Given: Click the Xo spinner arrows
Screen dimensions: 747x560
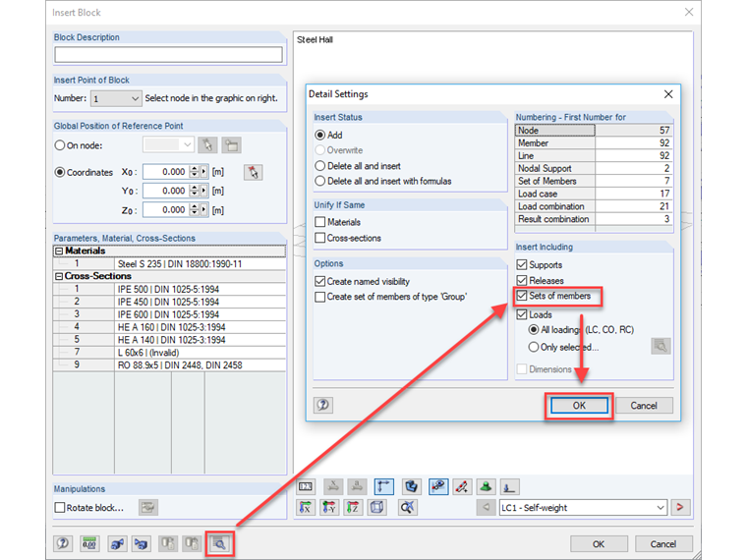Looking at the screenshot, I should click(194, 171).
